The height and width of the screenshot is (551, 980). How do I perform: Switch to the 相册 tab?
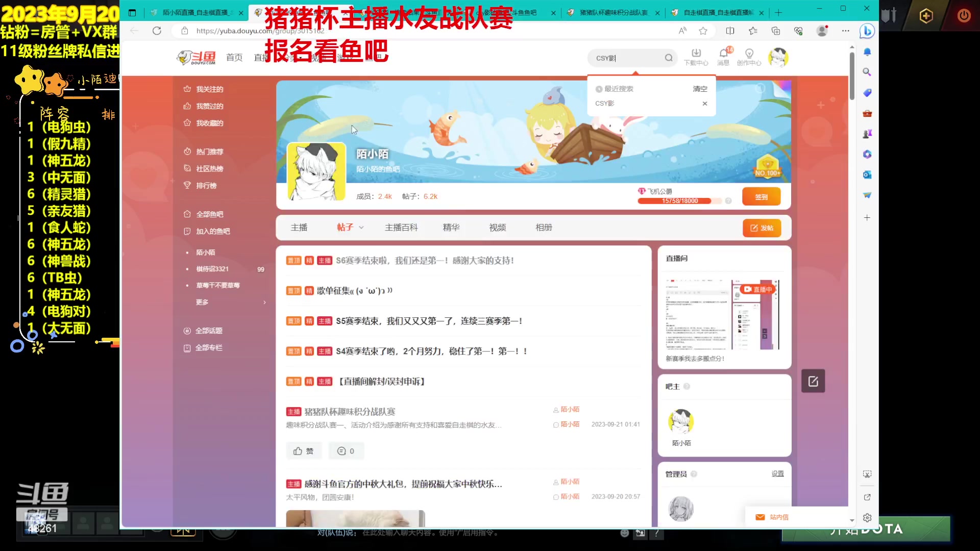point(544,228)
